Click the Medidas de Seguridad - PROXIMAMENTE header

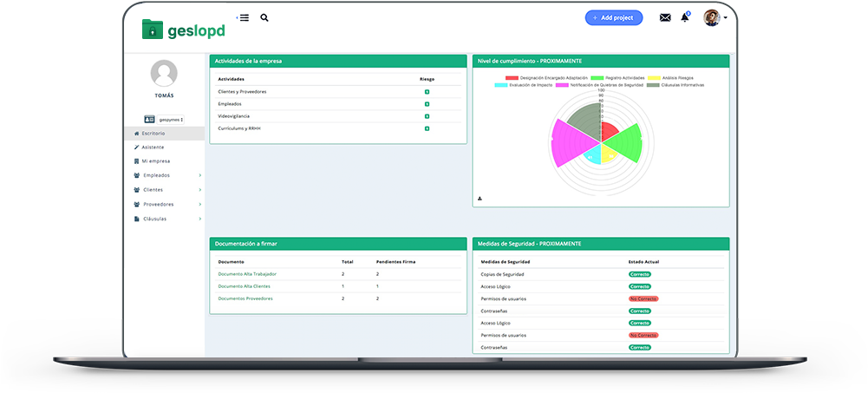point(601,244)
